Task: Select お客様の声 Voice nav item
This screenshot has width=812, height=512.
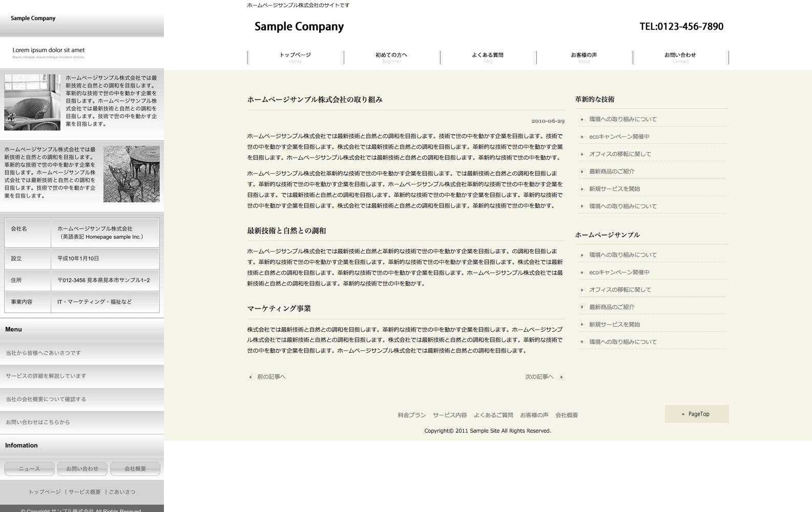Action: pos(584,57)
